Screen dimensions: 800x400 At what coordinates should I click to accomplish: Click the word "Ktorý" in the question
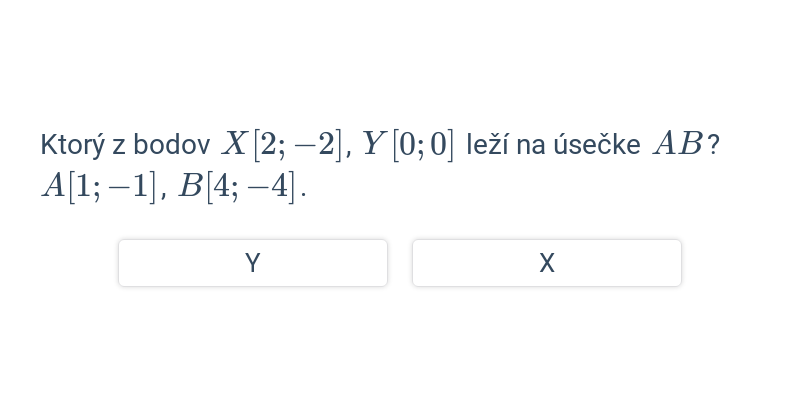[72, 146]
